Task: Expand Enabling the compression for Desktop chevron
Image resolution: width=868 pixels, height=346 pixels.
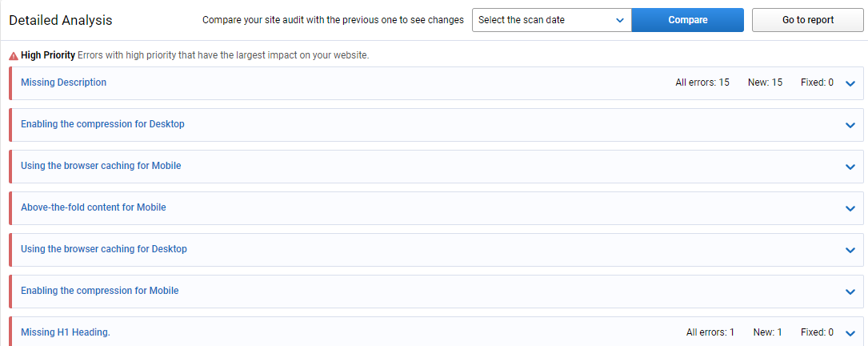Action: pos(851,125)
